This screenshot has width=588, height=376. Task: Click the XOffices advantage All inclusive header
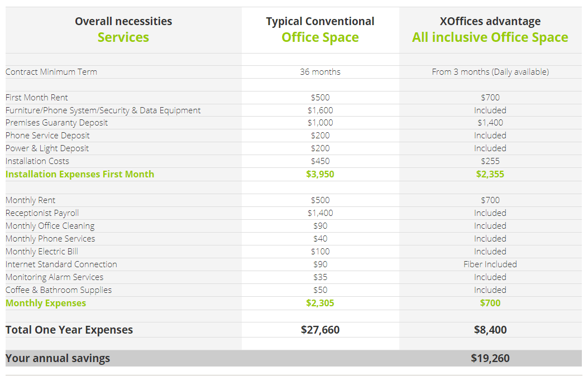[x=490, y=29]
